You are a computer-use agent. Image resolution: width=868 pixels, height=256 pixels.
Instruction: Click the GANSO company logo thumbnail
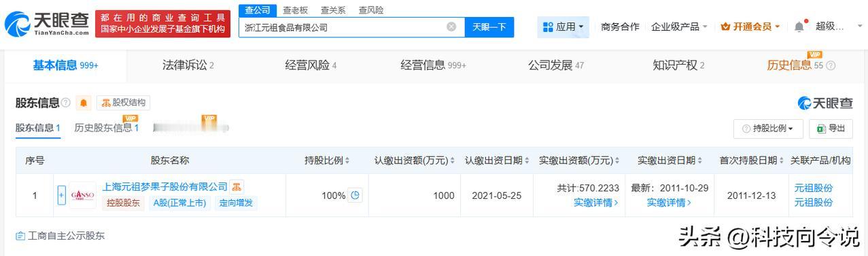coord(83,195)
